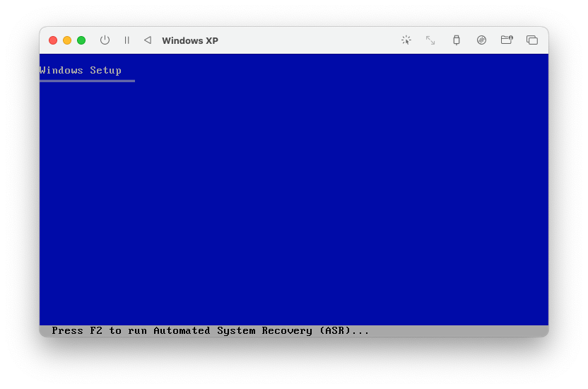Viewport: 588px width, 389px height.
Task: Click the windows overlay icon at right
Action: (x=532, y=40)
